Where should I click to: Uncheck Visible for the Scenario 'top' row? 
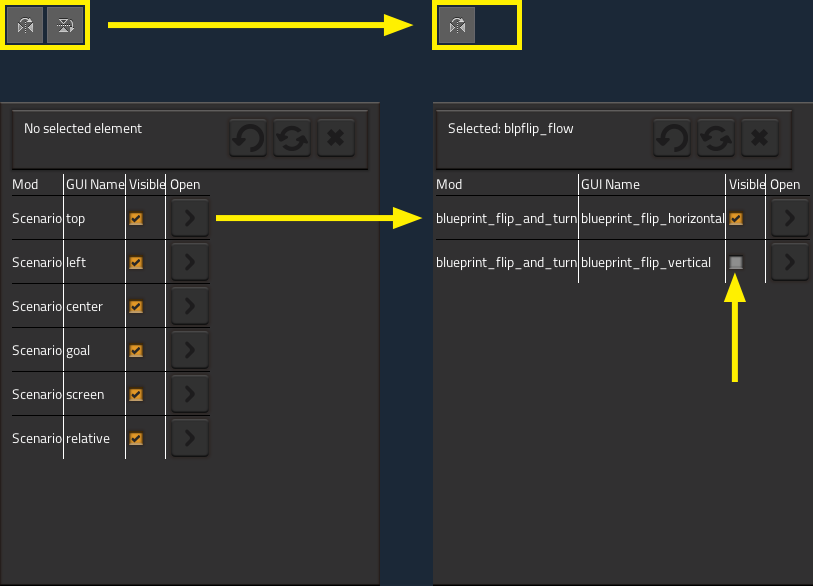[x=136, y=219]
